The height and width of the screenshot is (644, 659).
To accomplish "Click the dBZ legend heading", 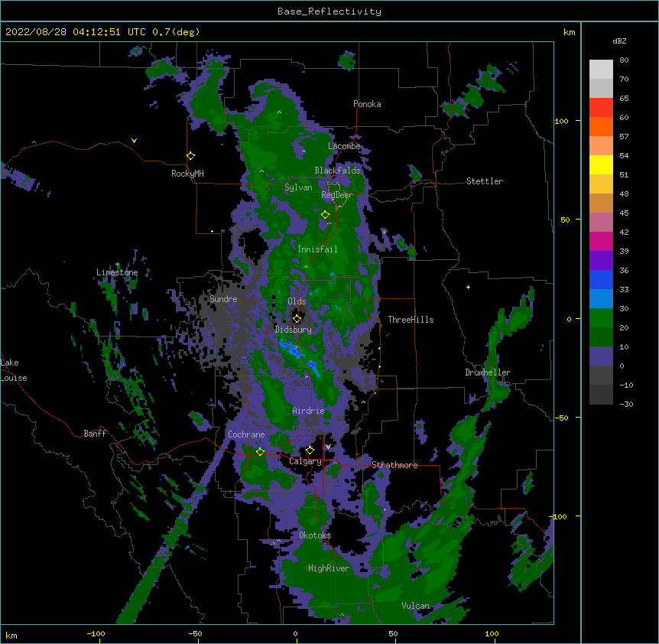I will coord(619,41).
